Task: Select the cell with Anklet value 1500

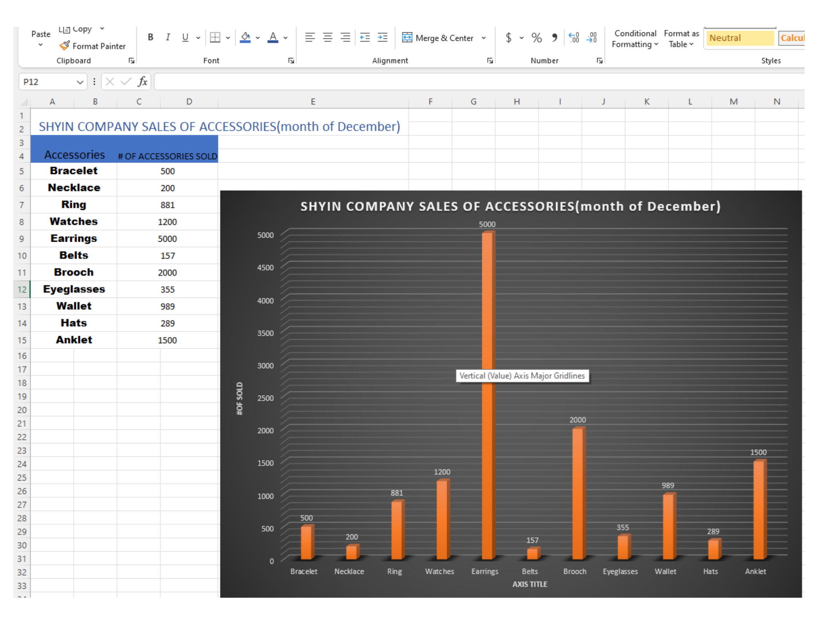Action: 167,340
